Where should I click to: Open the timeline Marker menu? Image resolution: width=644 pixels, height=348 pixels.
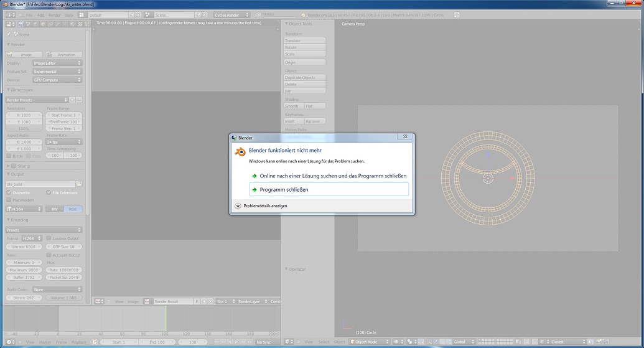click(x=45, y=342)
